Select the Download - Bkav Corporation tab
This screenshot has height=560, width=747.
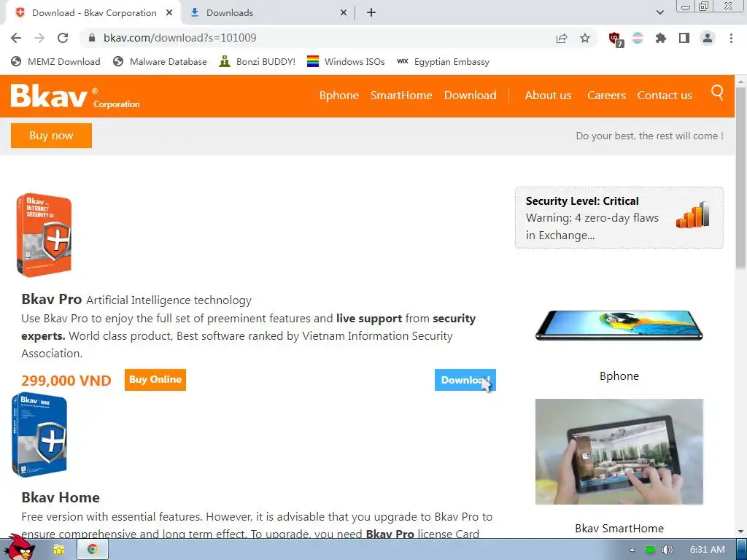click(93, 13)
